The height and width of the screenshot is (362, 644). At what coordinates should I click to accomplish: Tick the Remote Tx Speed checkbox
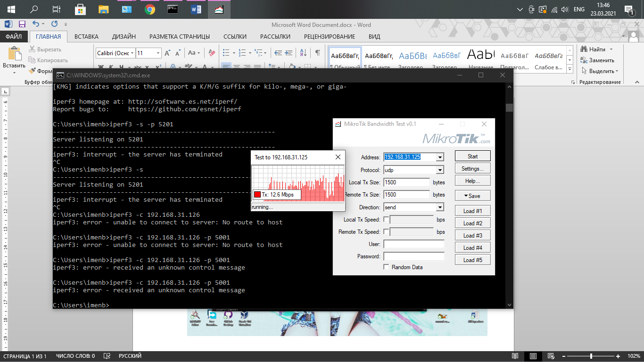387,232
